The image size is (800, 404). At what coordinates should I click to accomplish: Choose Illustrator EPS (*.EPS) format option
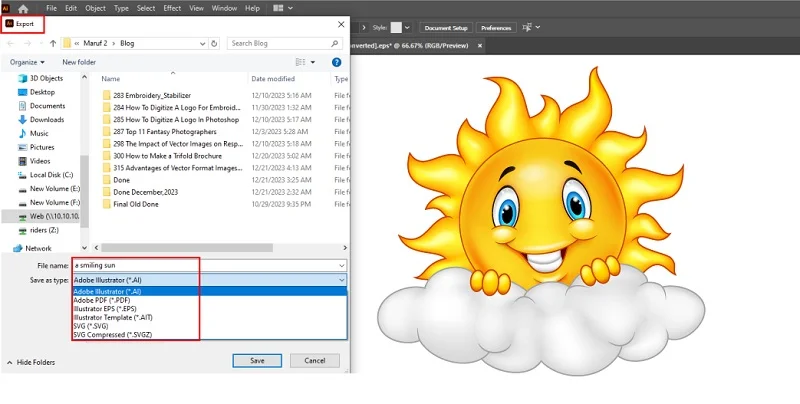[x=210, y=309]
